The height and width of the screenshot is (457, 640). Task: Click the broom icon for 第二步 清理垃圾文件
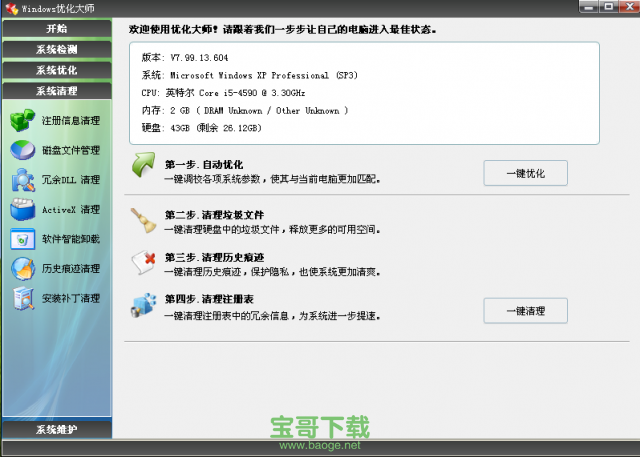[143, 220]
